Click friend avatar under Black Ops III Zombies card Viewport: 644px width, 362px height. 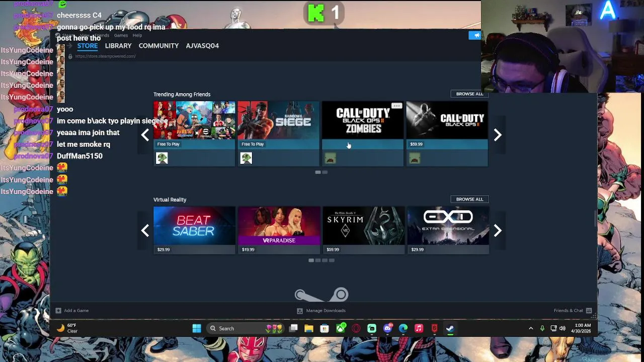tap(330, 158)
